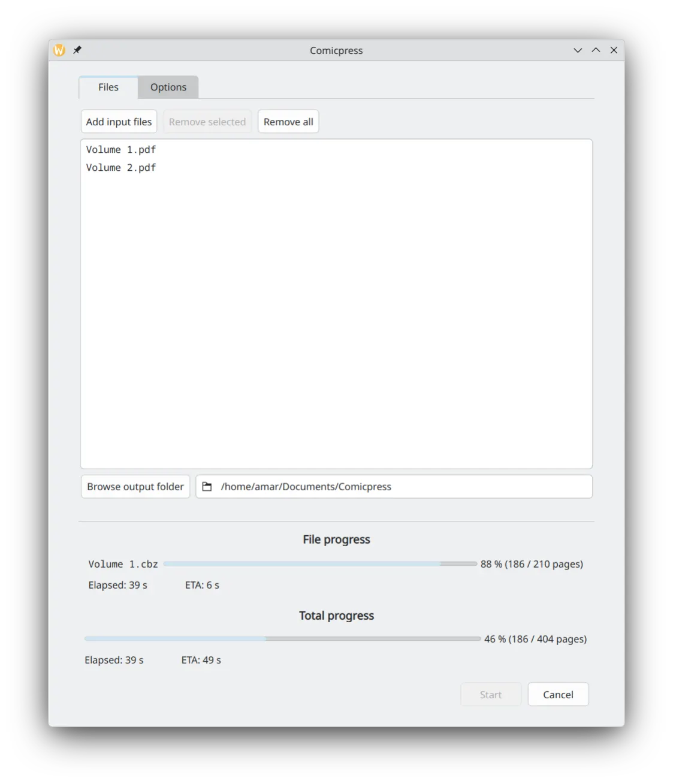The image size is (673, 784).
Task: Click the Remove all button
Action: pyautogui.click(x=288, y=122)
